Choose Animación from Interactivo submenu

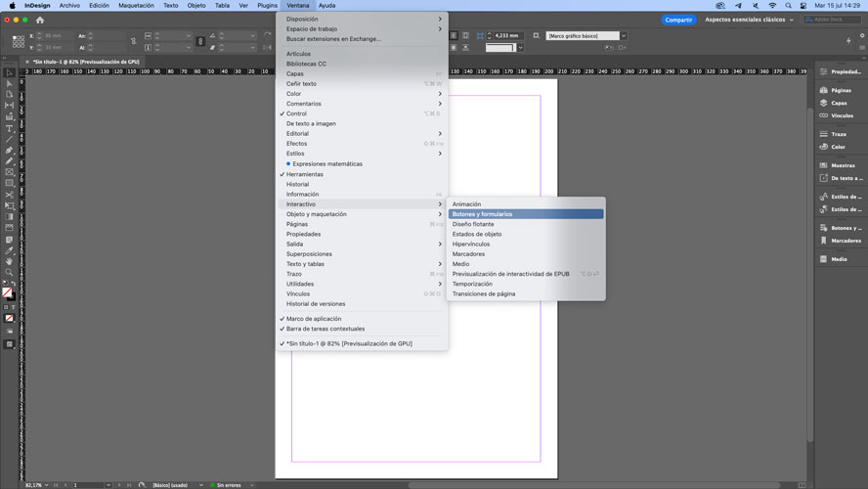point(526,204)
